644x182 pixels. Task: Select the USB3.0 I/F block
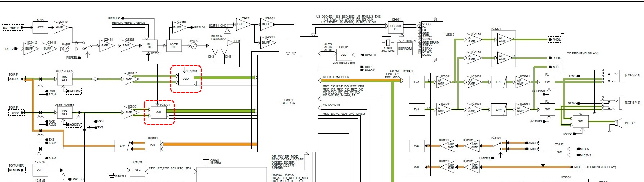pyautogui.click(x=395, y=28)
